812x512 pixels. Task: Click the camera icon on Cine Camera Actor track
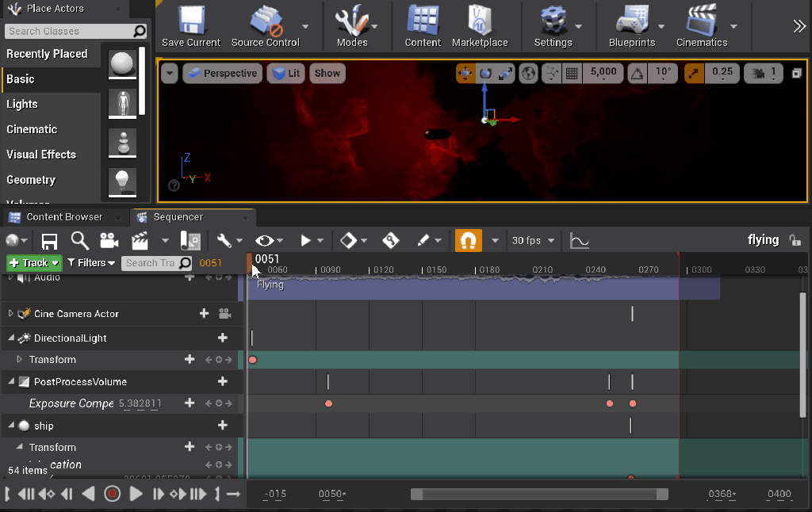[x=224, y=314]
